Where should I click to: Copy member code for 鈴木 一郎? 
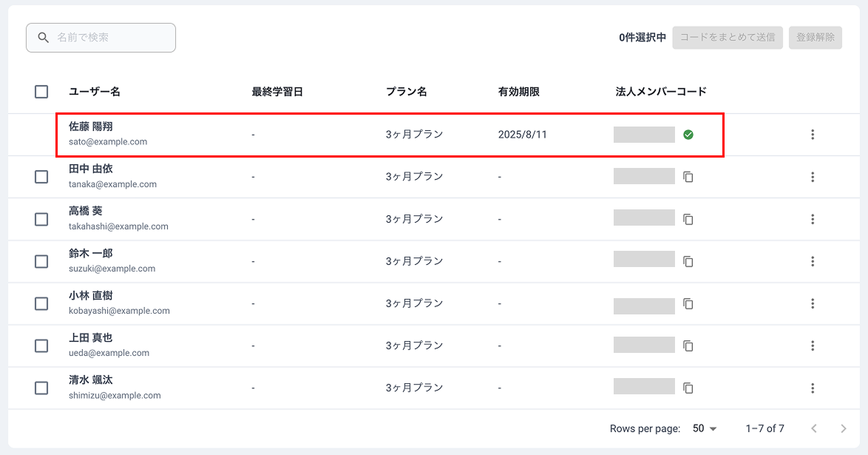[688, 261]
